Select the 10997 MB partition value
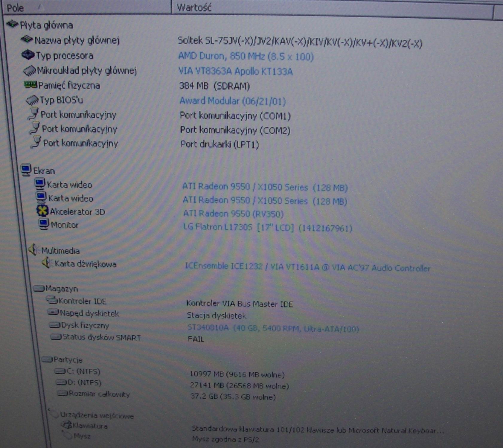This screenshot has width=503, height=448. tap(237, 374)
